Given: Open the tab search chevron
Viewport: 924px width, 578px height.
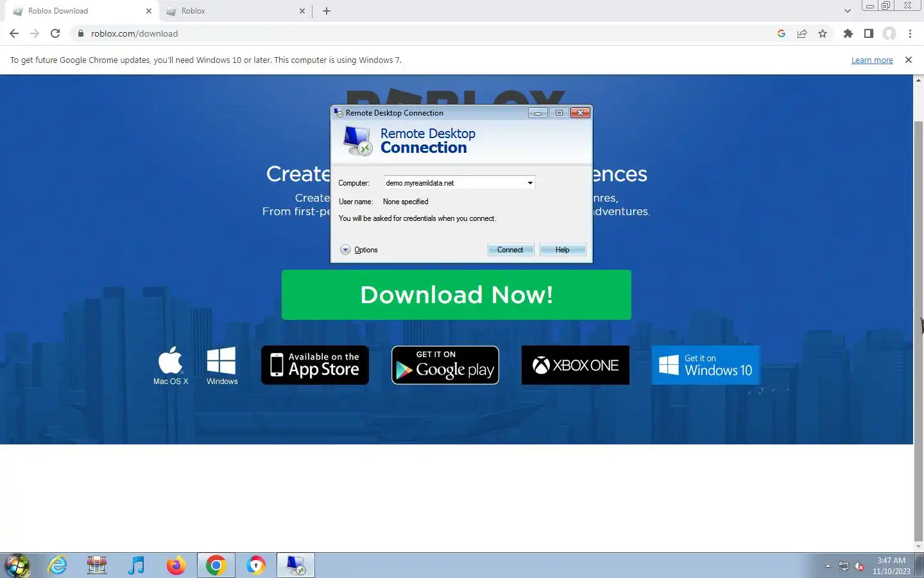Looking at the screenshot, I should 848,11.
